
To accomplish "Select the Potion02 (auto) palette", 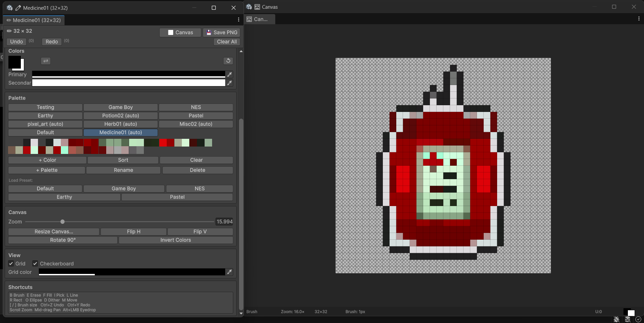I will (121, 116).
